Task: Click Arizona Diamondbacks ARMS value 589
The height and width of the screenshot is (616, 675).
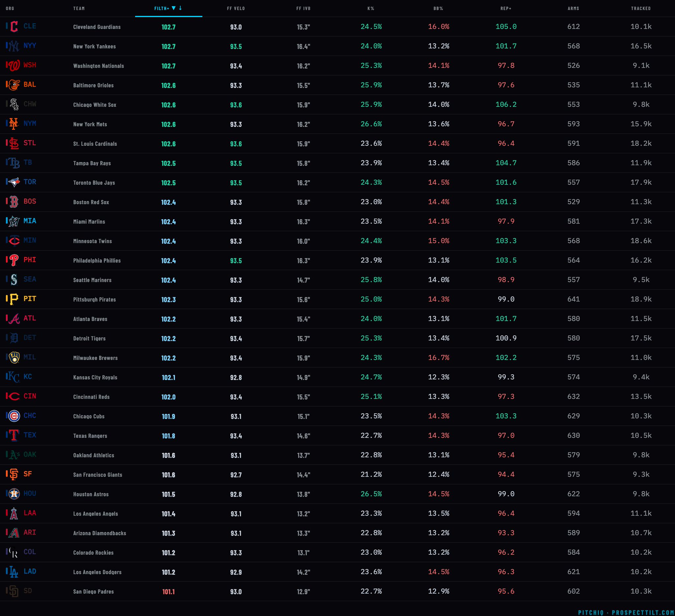Action: (x=573, y=533)
